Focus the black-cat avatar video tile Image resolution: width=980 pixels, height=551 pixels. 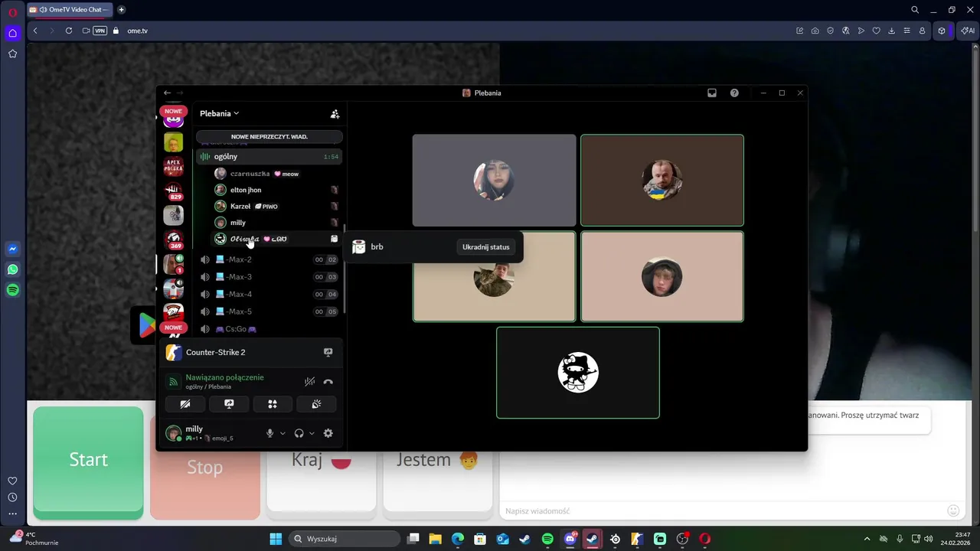tap(577, 373)
